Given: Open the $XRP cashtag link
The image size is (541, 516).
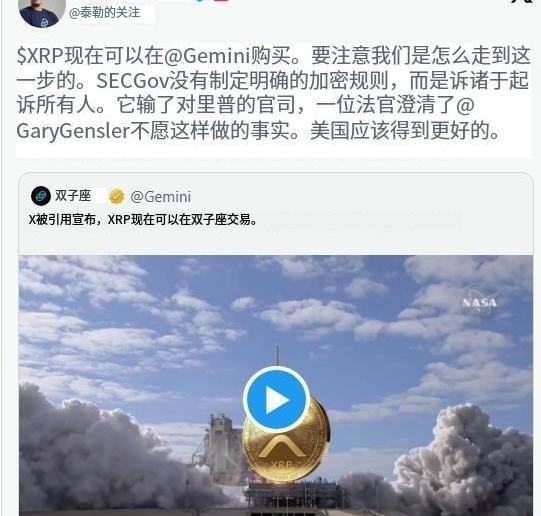Looking at the screenshot, I should [x=40, y=56].
